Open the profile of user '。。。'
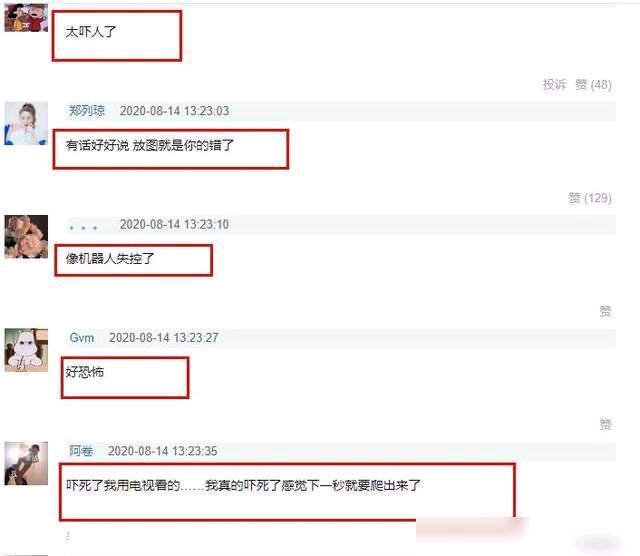This screenshot has height=556, width=640. click(x=83, y=227)
